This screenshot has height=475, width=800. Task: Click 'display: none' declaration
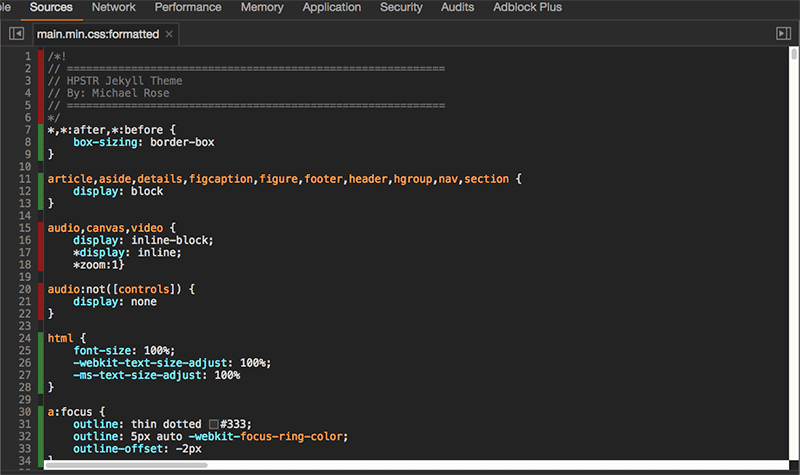115,302
